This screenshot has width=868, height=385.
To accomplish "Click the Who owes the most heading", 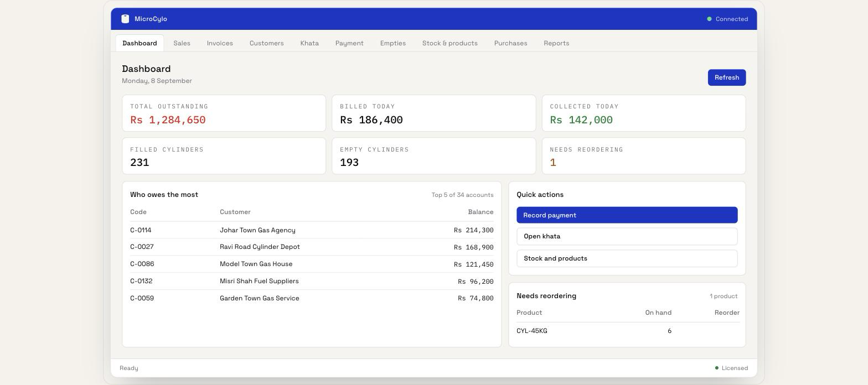I will click(164, 195).
